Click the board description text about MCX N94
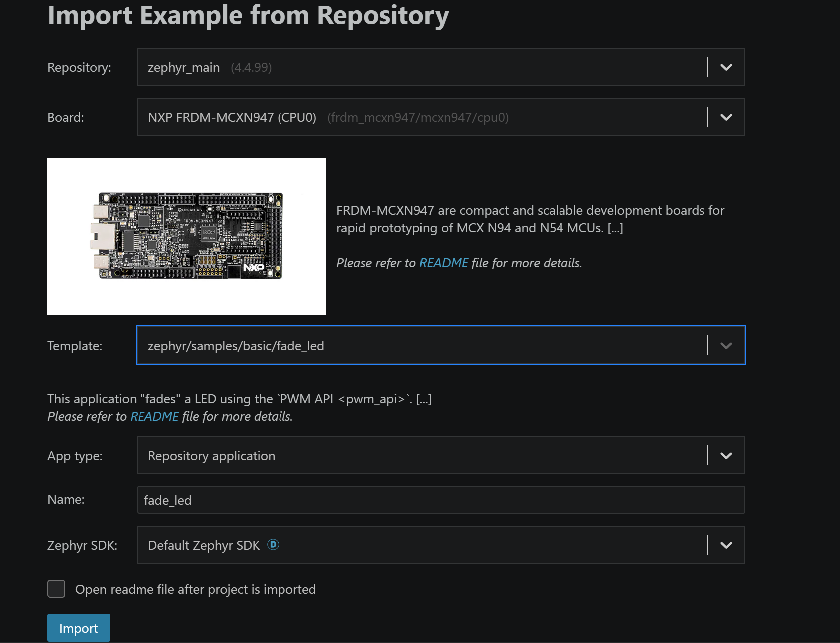 pyautogui.click(x=530, y=219)
